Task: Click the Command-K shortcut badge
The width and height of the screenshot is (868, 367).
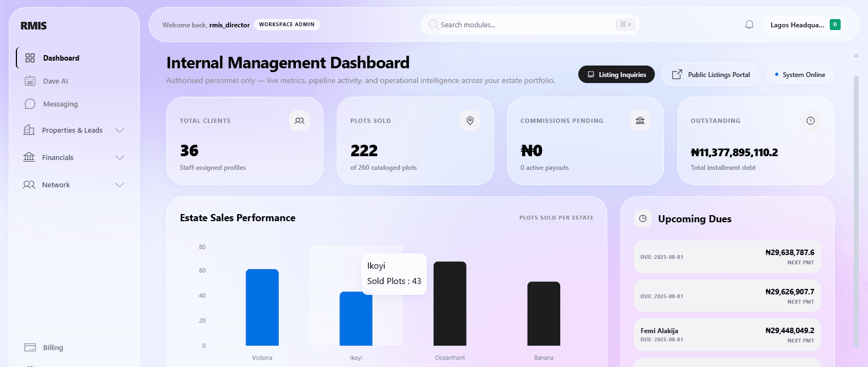Action: click(x=625, y=25)
